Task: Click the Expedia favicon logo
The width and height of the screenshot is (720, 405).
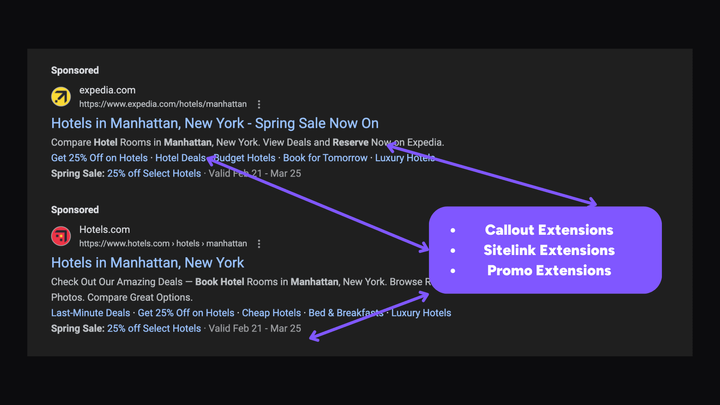Action: 61,97
